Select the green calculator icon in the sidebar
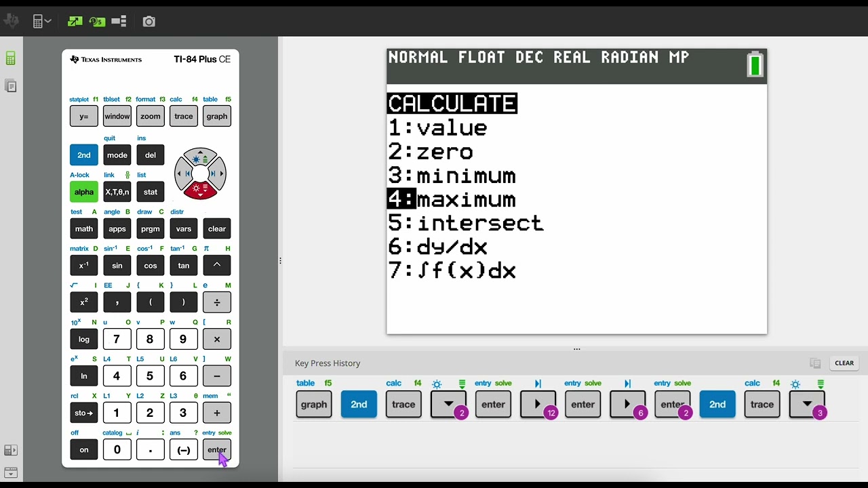The height and width of the screenshot is (488, 868). click(x=11, y=58)
